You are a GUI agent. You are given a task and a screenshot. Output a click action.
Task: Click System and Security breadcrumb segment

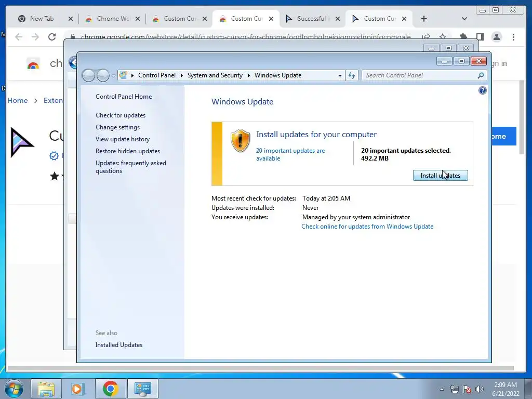point(215,75)
